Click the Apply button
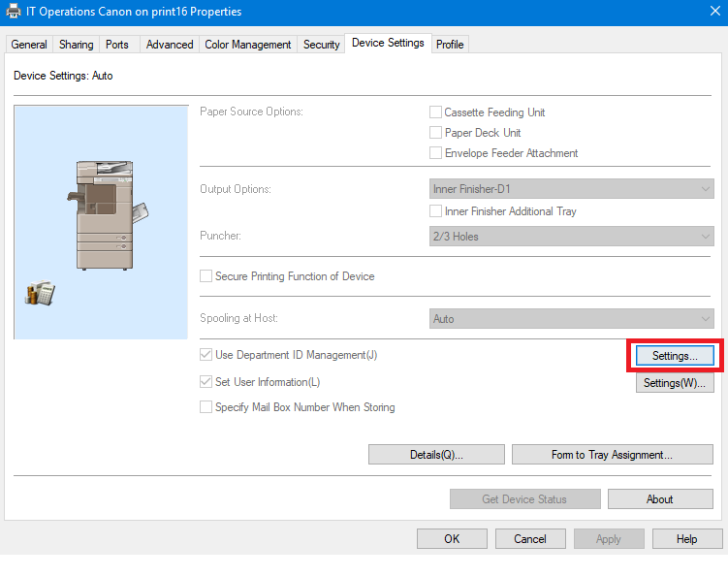The width and height of the screenshot is (728, 577). coord(609,539)
